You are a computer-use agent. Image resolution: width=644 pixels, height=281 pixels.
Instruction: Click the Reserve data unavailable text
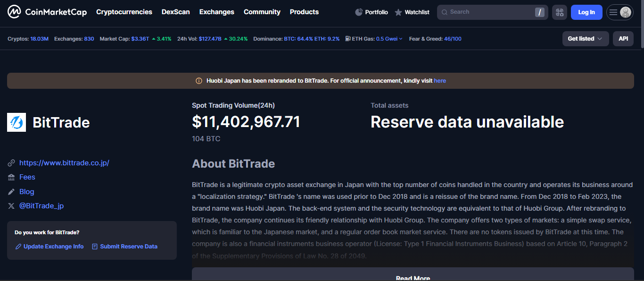[467, 122]
